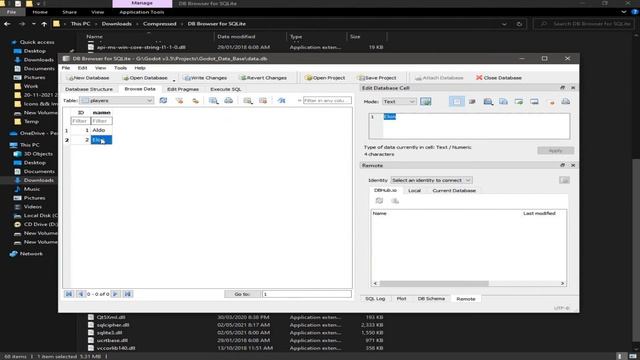Select sqlcipher.dll file in Explorer window

tap(113, 325)
